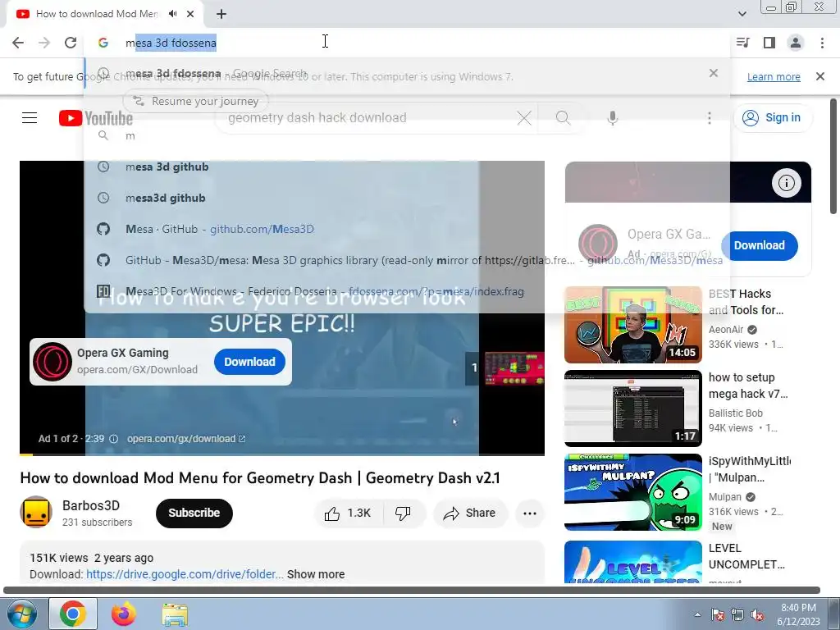
Task: Open Mesa3D For Windows Federico Dossena suggestion
Action: [x=407, y=291]
